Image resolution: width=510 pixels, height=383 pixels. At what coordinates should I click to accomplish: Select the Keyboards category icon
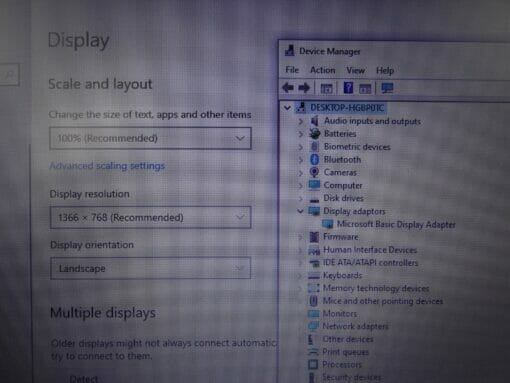tap(314, 275)
